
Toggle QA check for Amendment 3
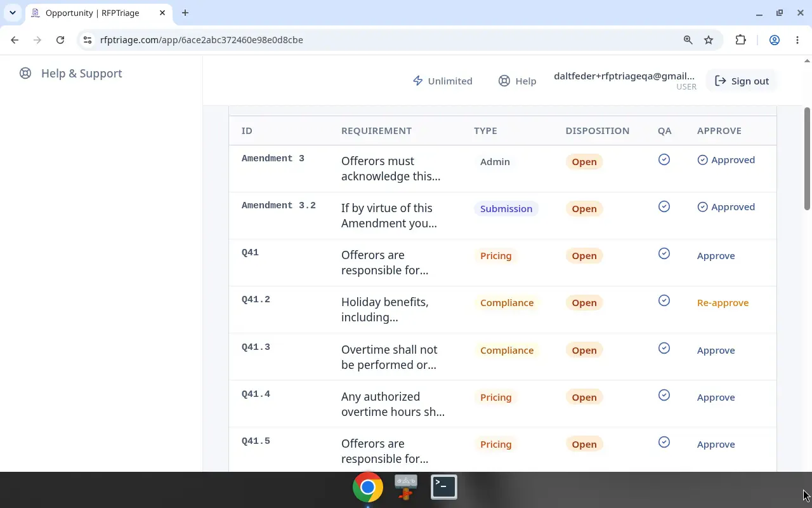point(664,159)
